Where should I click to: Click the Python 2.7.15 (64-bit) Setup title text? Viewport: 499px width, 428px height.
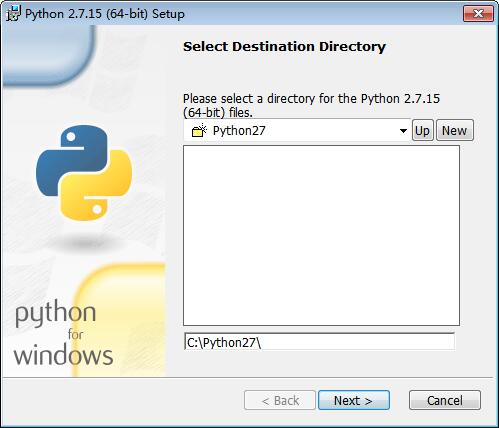[105, 14]
